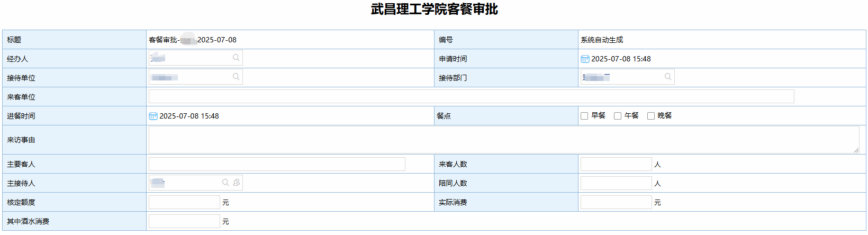Click the 来客单位 input field
The width and height of the screenshot is (868, 235).
(x=471, y=96)
